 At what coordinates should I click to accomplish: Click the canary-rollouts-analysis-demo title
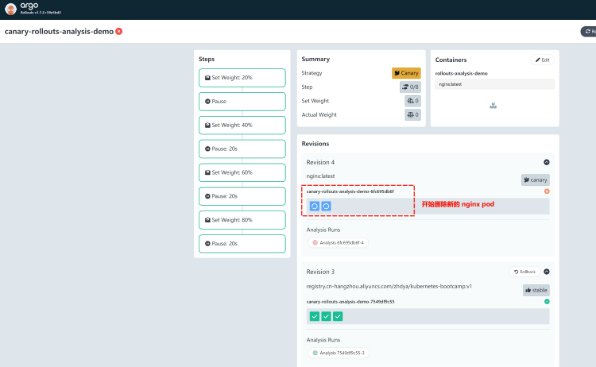[59, 31]
